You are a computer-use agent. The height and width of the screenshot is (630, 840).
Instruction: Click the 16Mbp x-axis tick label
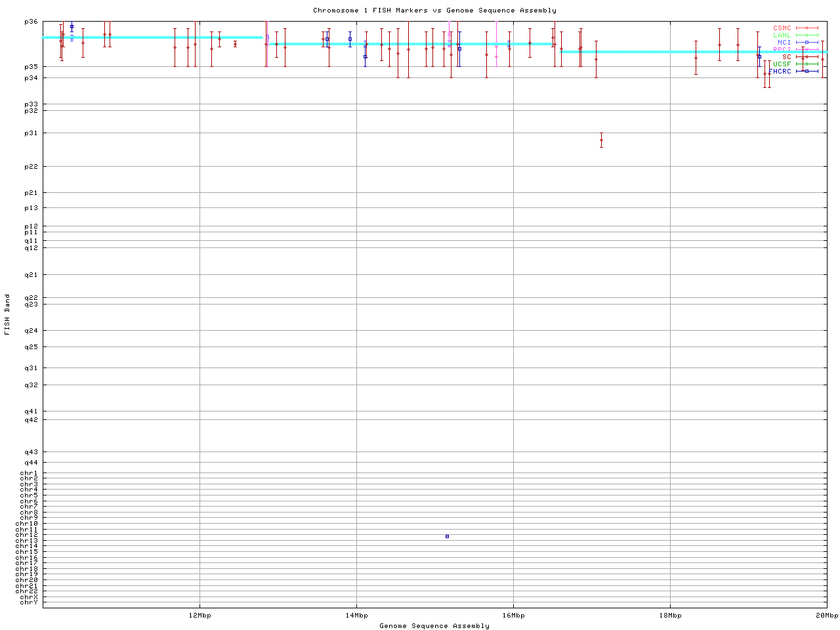coord(513,616)
